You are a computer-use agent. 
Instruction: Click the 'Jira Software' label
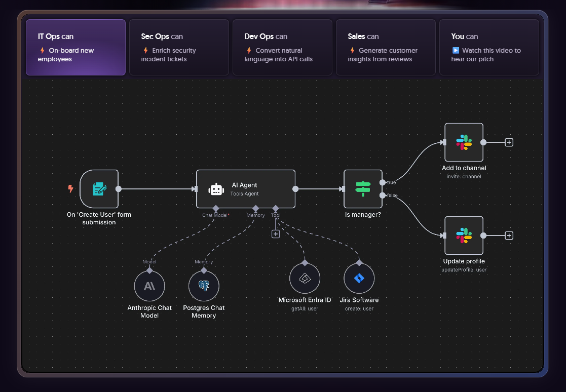point(359,300)
